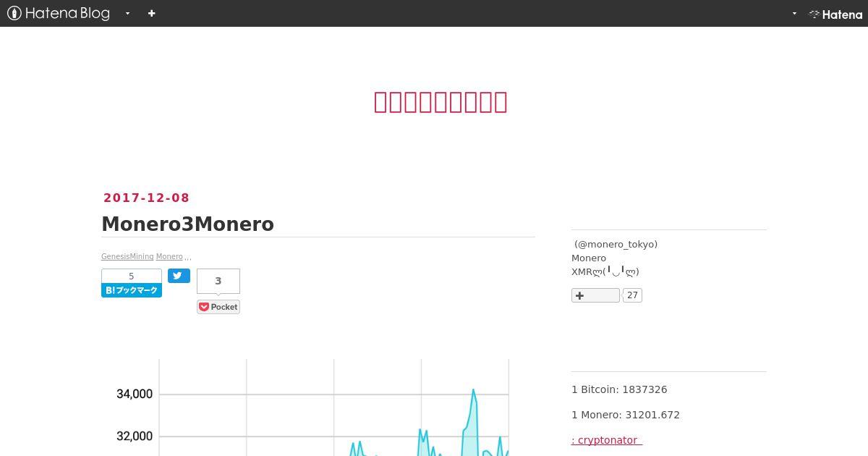
Task: Click the plus icon in top bar
Action: (x=151, y=13)
